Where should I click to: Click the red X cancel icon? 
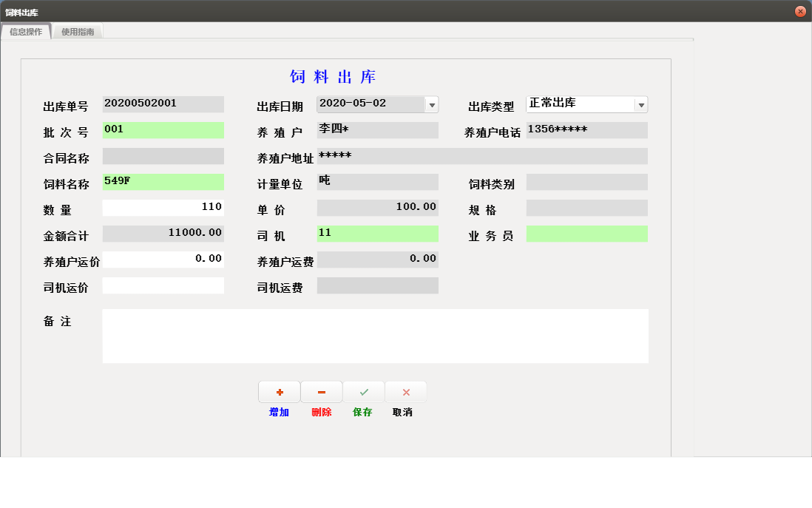point(406,392)
